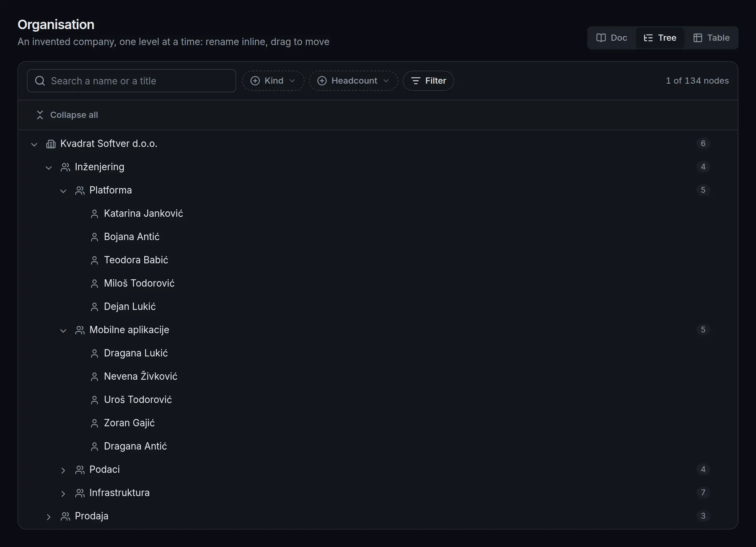Collapse the Inženjering chevron
This screenshot has height=547, width=756.
(49, 168)
